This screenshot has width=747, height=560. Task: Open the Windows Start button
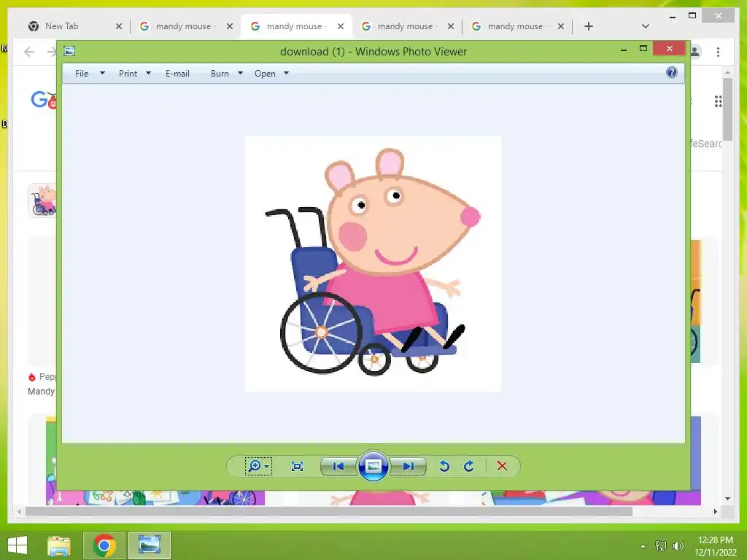tap(18, 545)
